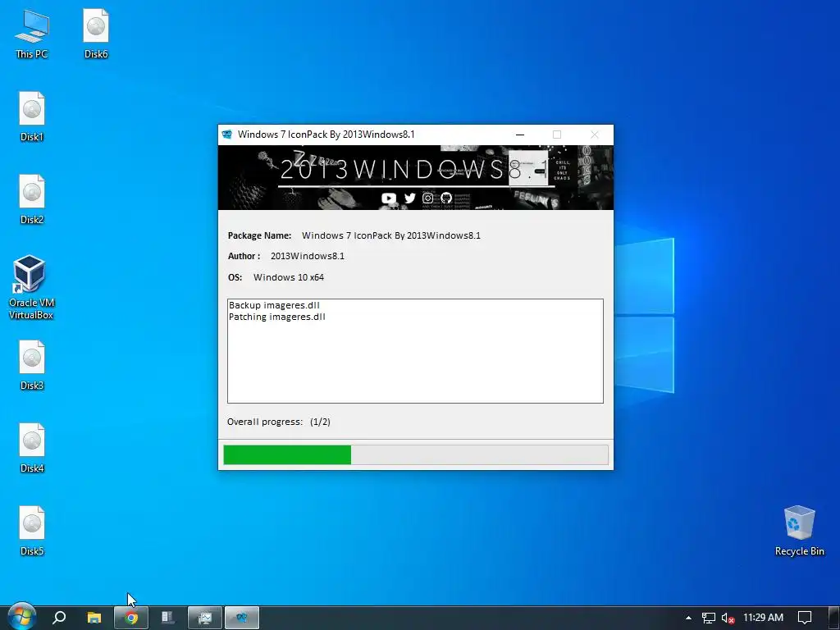
Task: Minimize the IconPack installer window
Action: coord(519,135)
